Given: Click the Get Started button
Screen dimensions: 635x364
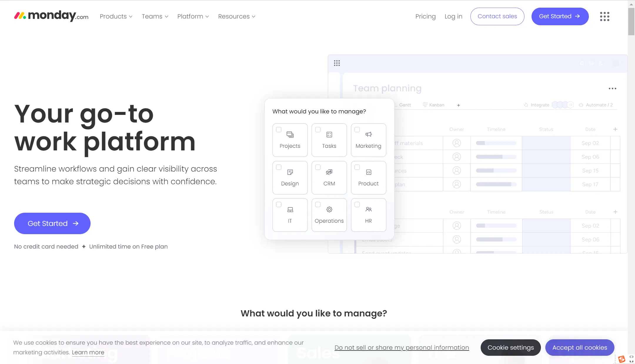Looking at the screenshot, I should (52, 223).
